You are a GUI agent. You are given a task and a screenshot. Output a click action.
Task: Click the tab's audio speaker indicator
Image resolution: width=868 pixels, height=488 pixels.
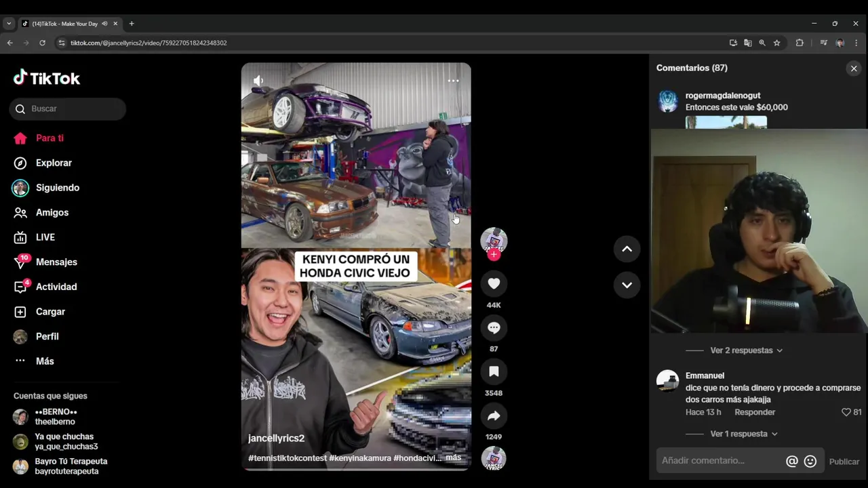tap(104, 24)
